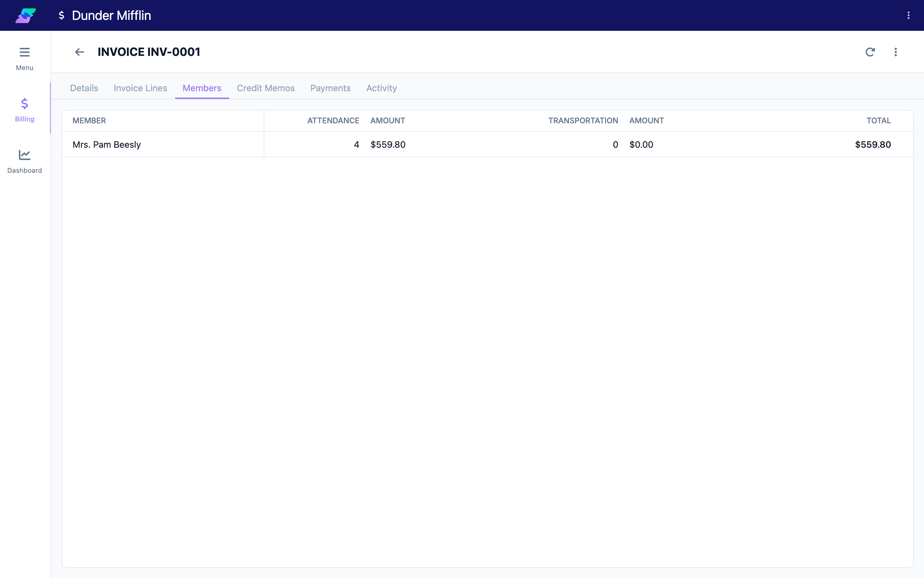
Task: Click the ATTENDANCE column header
Action: (x=333, y=121)
